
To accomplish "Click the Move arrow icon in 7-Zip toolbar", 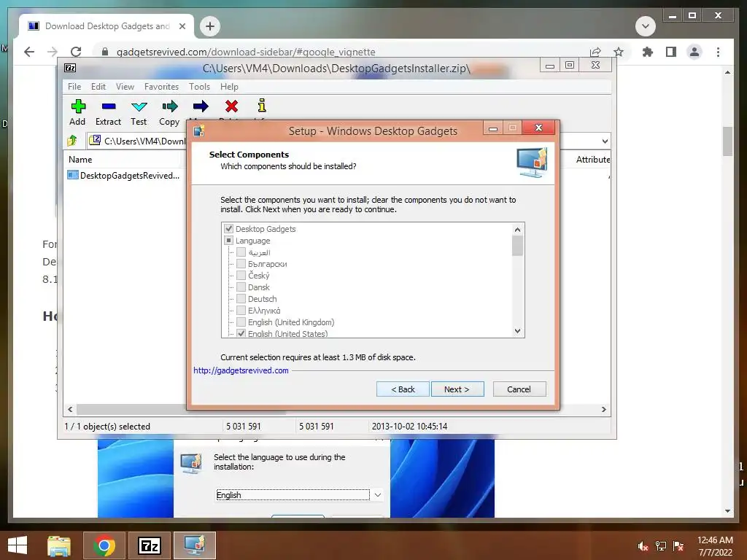I will [201, 106].
